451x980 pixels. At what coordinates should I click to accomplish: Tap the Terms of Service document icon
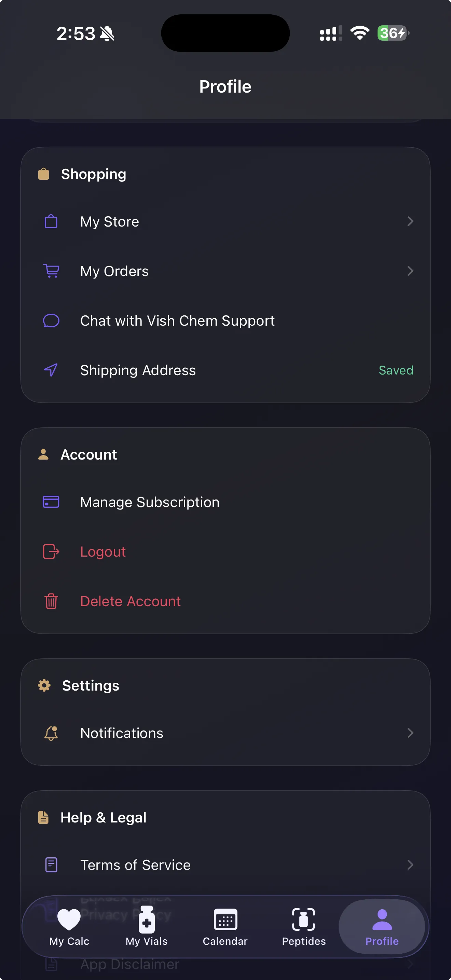[x=51, y=865]
